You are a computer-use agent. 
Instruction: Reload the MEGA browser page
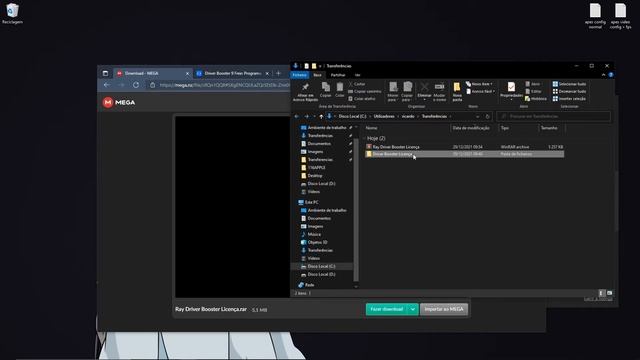tap(136, 85)
